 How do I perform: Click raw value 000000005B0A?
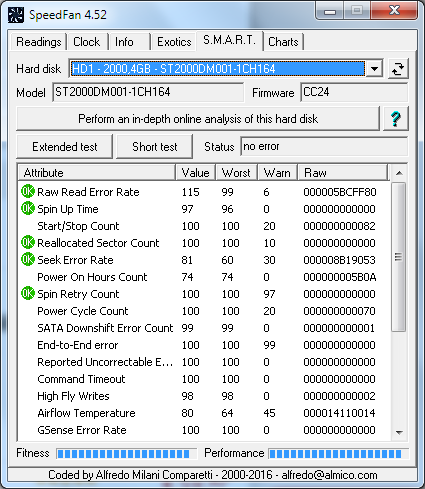point(340,277)
